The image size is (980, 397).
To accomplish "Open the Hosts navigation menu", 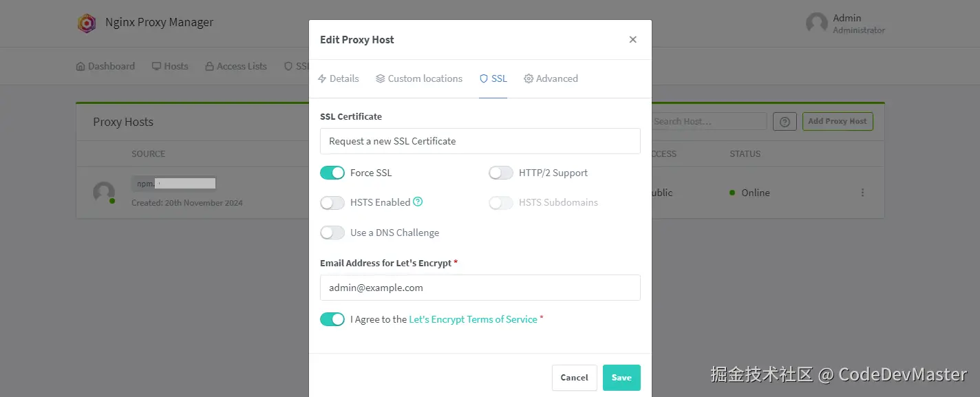I will click(x=170, y=66).
